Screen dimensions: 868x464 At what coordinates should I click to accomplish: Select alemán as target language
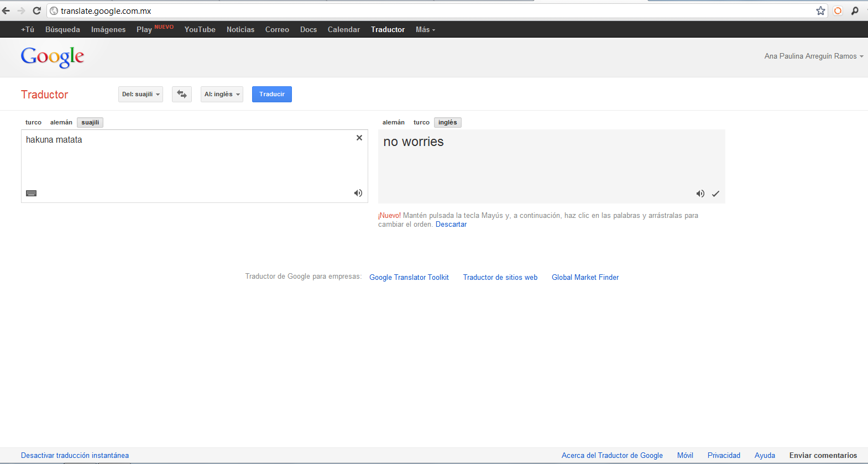394,123
